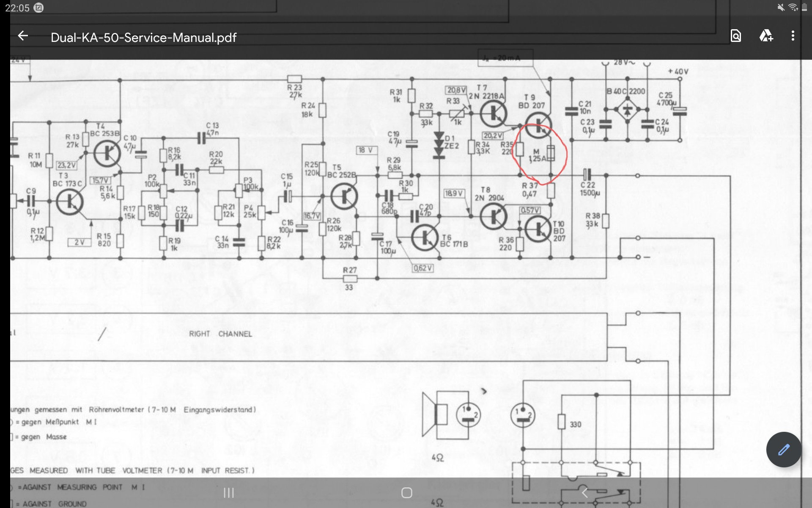Screen dimensions: 812x508
Task: Tap the loudspeaker symbol in schematic
Action: [x=435, y=414]
